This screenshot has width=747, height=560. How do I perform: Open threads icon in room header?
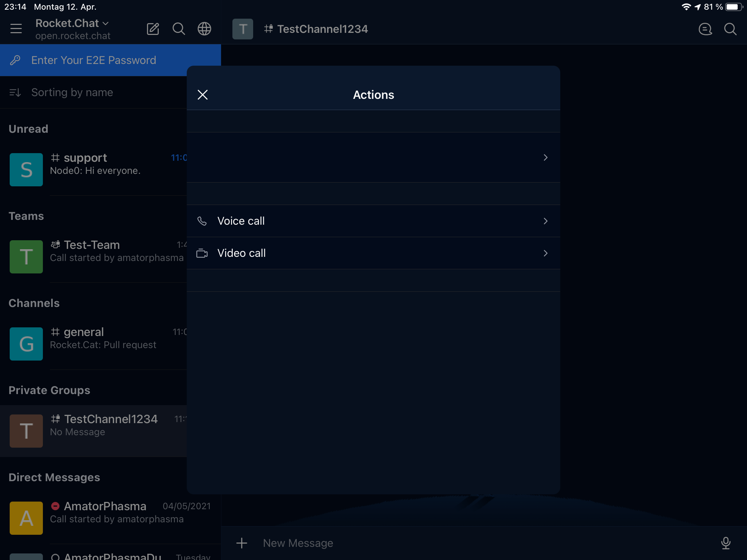[x=705, y=29]
